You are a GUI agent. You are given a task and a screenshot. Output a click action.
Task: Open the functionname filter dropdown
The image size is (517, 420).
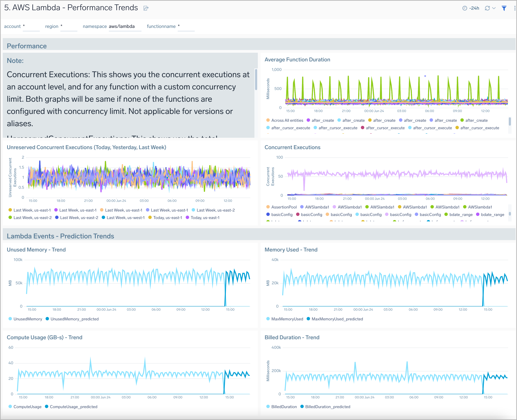coord(186,26)
